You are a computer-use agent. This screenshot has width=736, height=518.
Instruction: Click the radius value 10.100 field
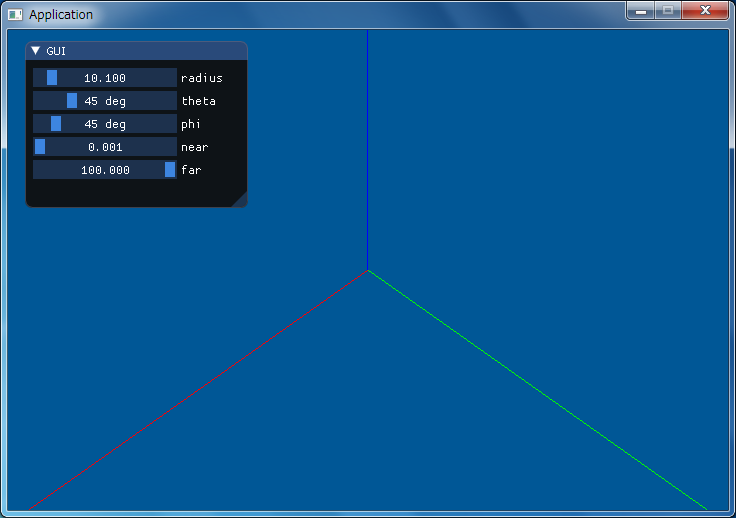tap(105, 77)
